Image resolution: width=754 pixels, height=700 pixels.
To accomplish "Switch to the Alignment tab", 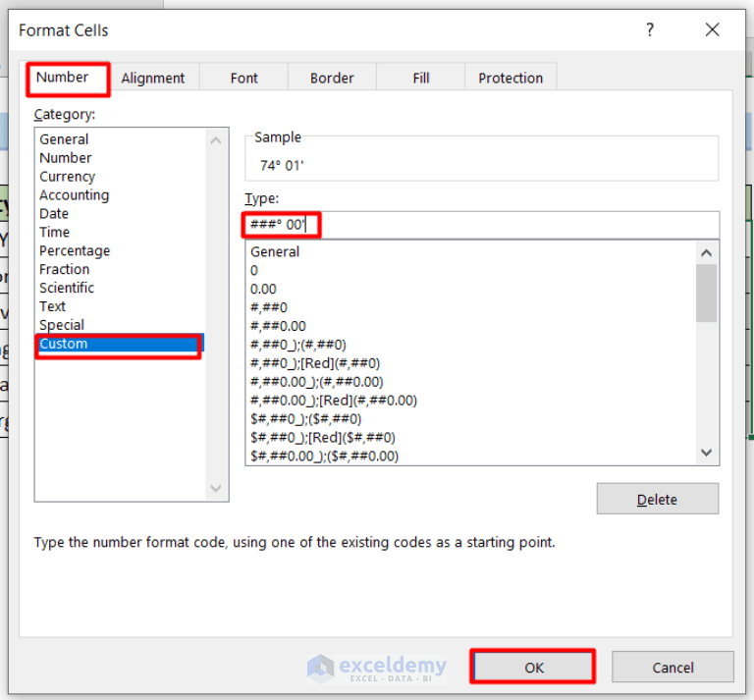I will (153, 78).
